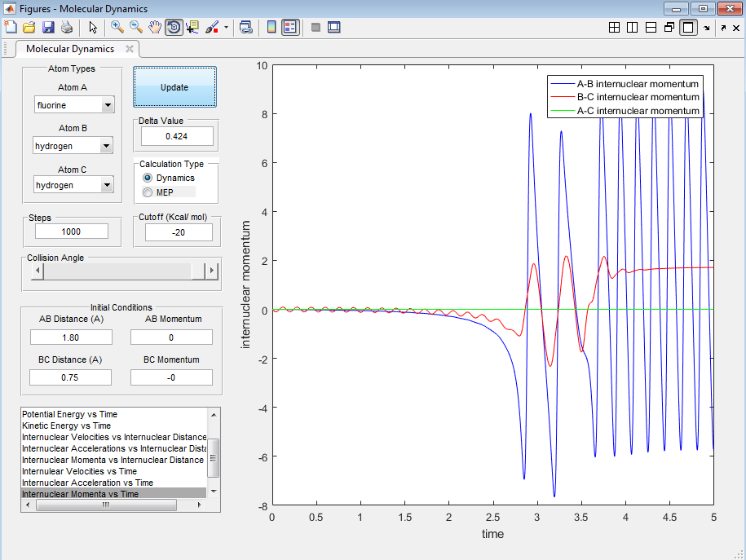Tile figures in a grid layout
Image resolution: width=746 pixels, height=560 pixels.
coord(615,27)
